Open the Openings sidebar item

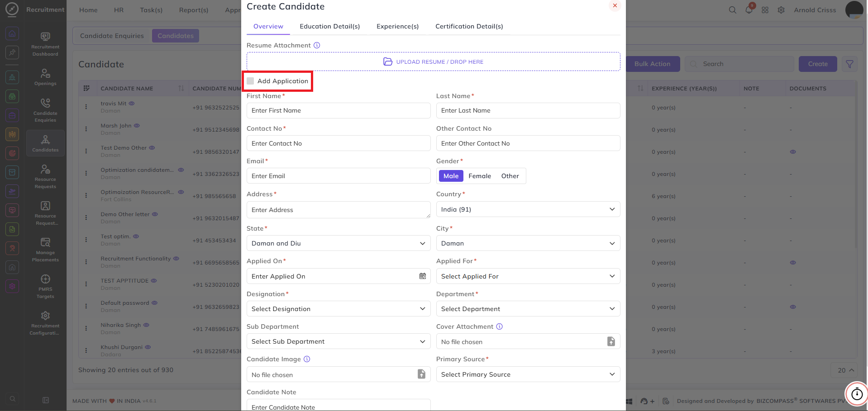[45, 77]
